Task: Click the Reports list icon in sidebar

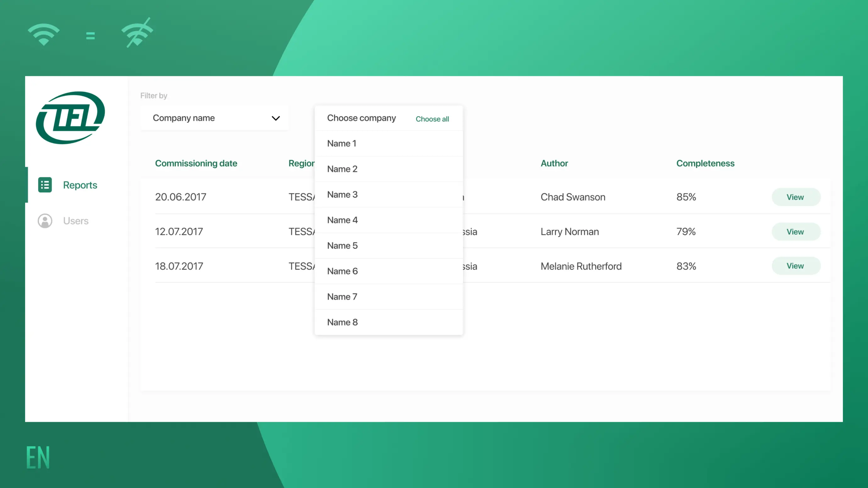Action: click(x=45, y=185)
